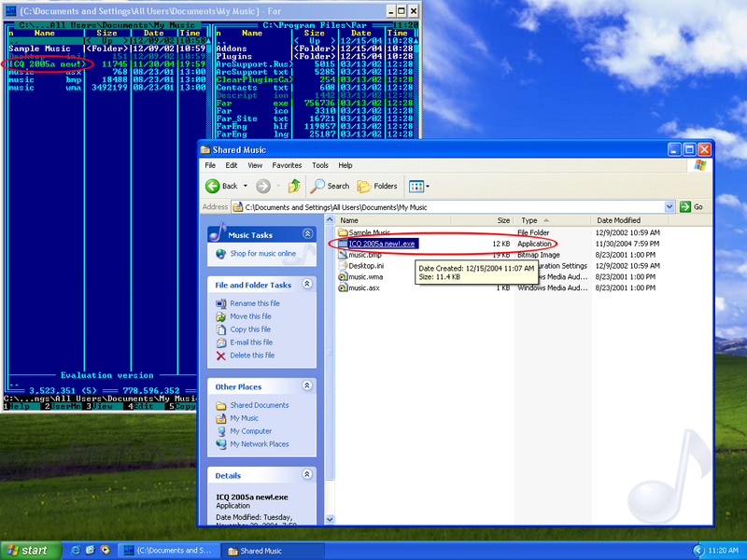Launch Internet Explorer from Quick Launch

[76, 551]
